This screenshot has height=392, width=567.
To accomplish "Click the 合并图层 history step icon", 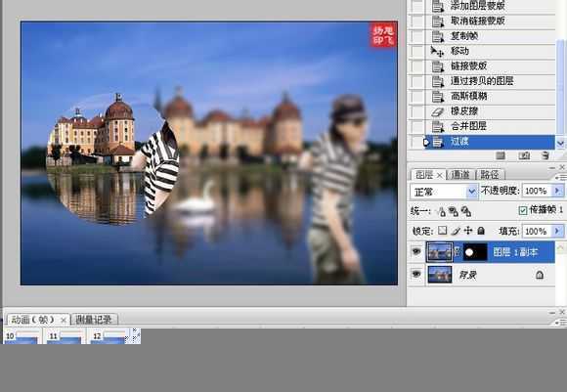I will 438,126.
